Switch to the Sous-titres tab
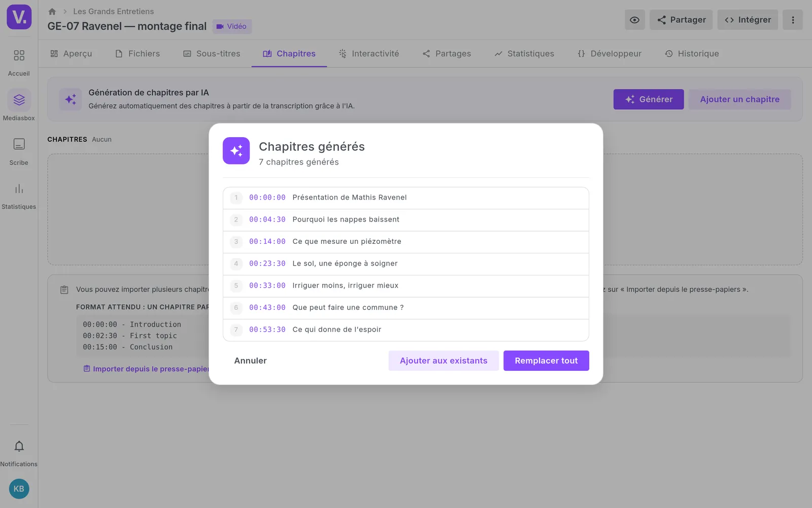812x508 pixels. click(x=212, y=53)
